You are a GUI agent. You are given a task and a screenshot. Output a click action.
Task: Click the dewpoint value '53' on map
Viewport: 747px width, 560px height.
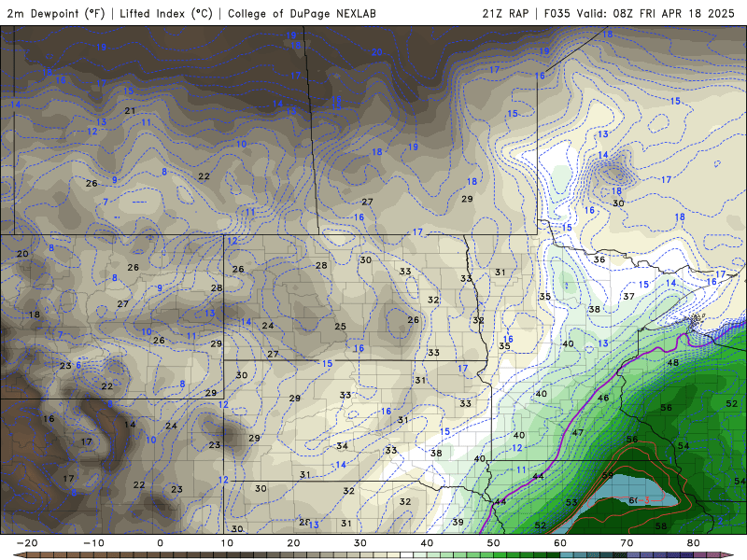(571, 502)
